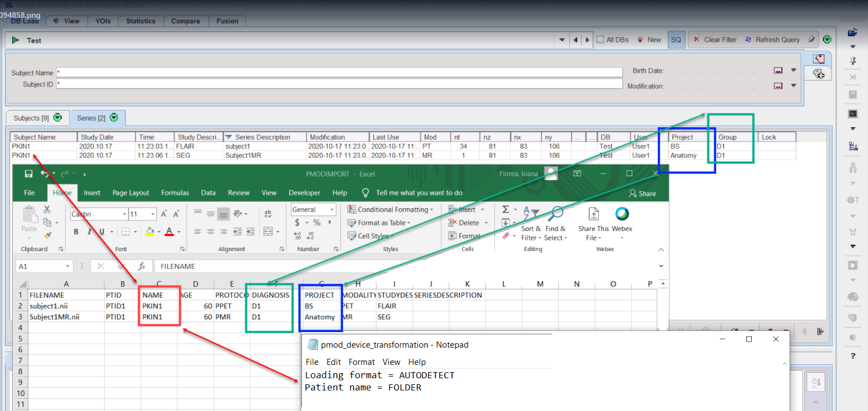Switch to the Fusion tab
Screen dimensions: 868x411
click(227, 21)
